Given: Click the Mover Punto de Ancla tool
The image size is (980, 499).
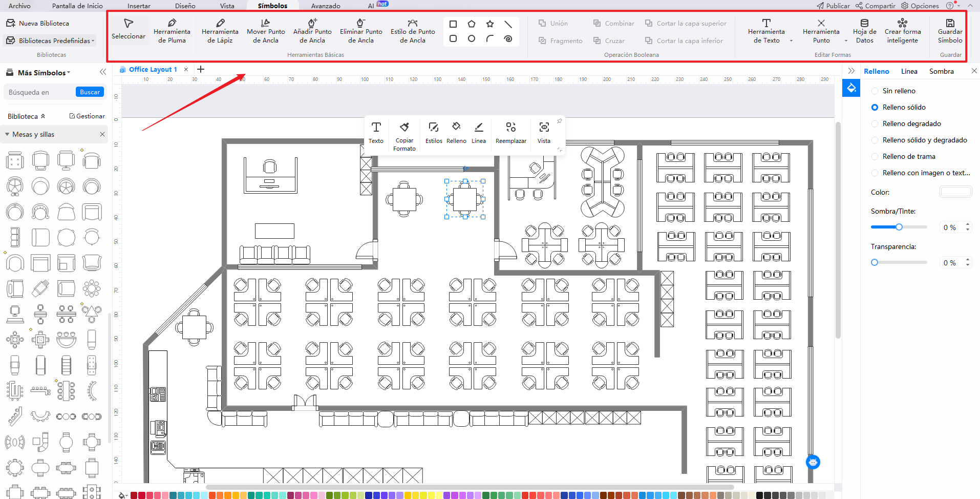Looking at the screenshot, I should 266,31.
